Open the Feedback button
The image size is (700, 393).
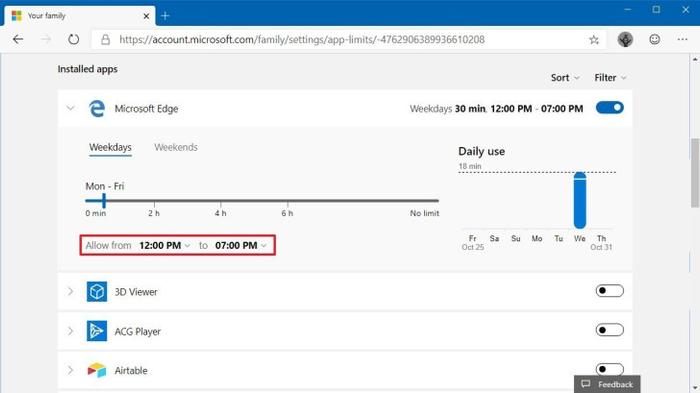[607, 384]
